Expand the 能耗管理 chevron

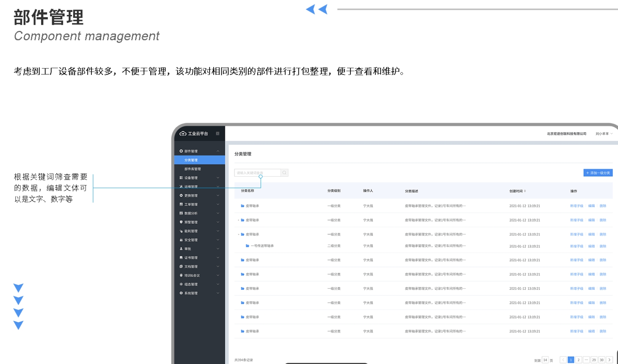tap(218, 231)
